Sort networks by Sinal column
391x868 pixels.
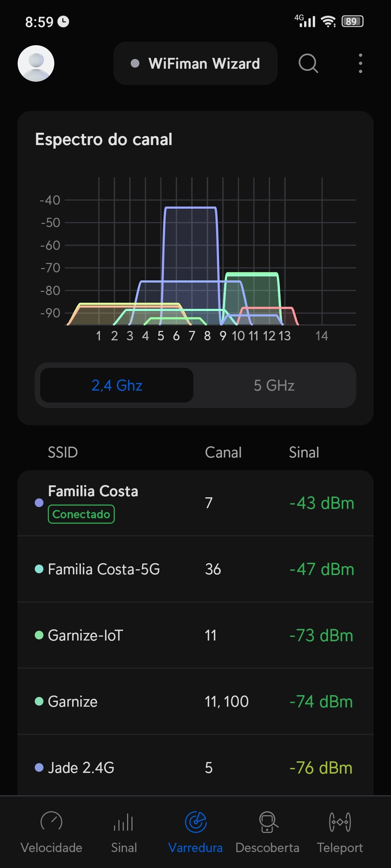pos(304,452)
